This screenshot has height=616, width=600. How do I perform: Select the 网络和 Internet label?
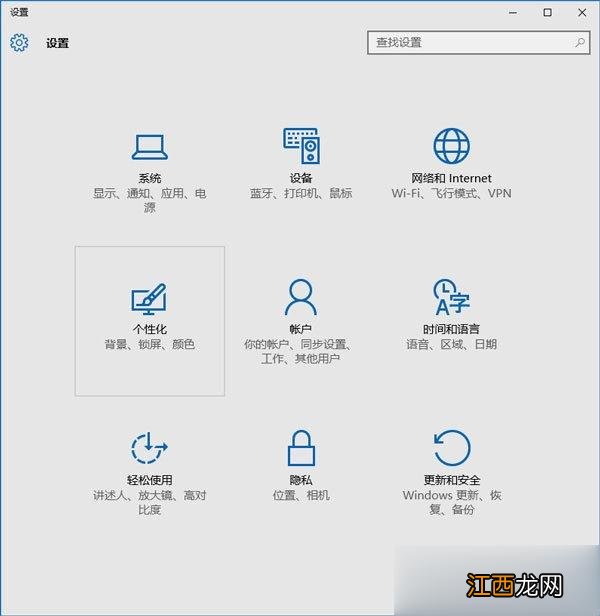(x=451, y=178)
